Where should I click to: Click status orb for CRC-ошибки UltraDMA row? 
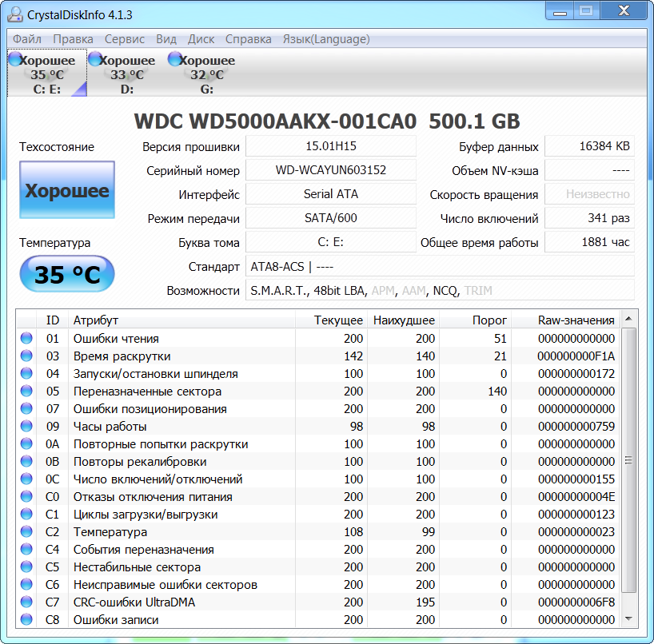[x=26, y=602]
